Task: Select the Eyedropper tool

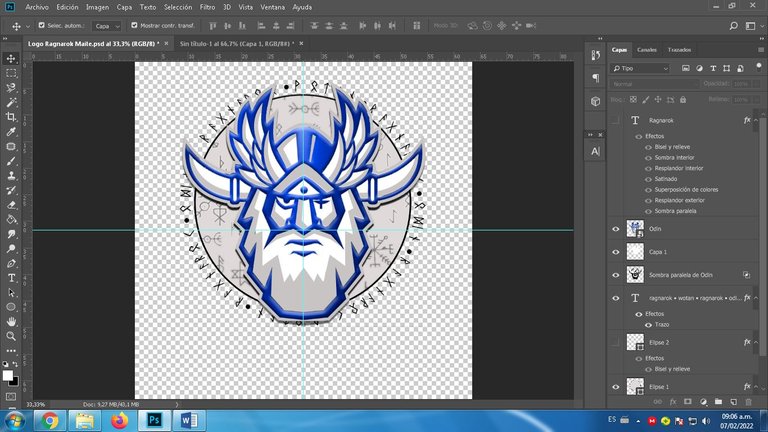Action: coord(11,132)
